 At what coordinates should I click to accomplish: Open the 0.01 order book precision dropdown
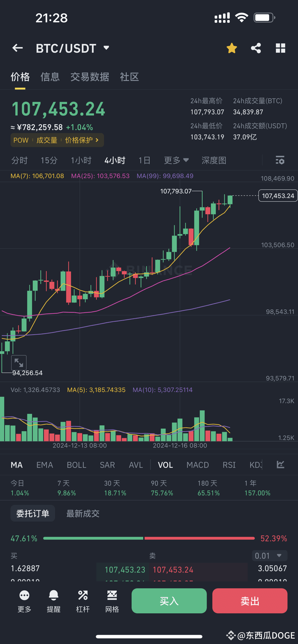click(269, 556)
